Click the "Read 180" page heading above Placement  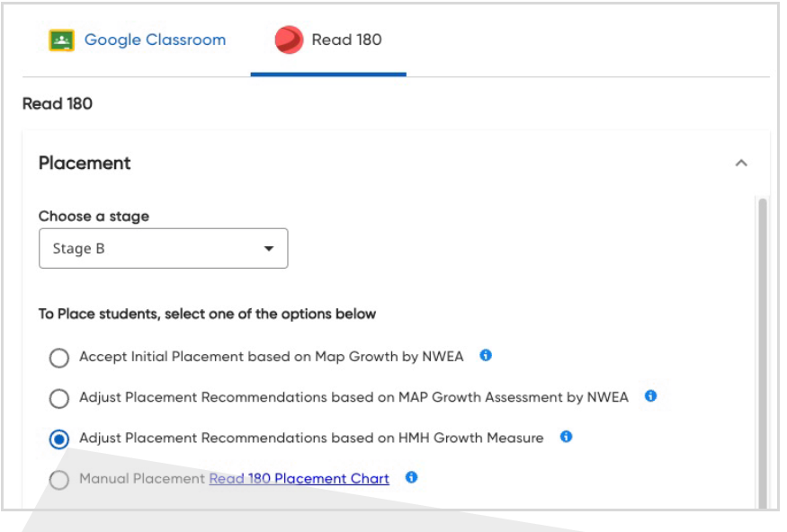(x=58, y=104)
